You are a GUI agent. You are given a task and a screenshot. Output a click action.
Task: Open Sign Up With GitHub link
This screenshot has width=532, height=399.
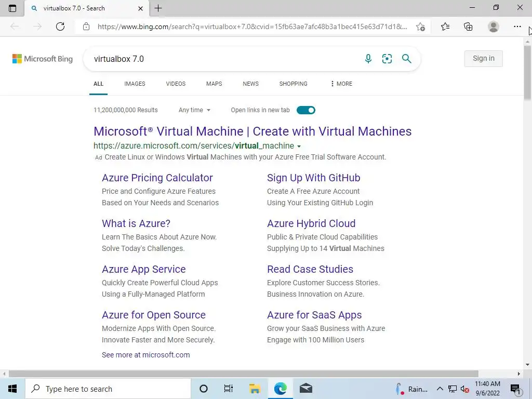[x=313, y=178]
